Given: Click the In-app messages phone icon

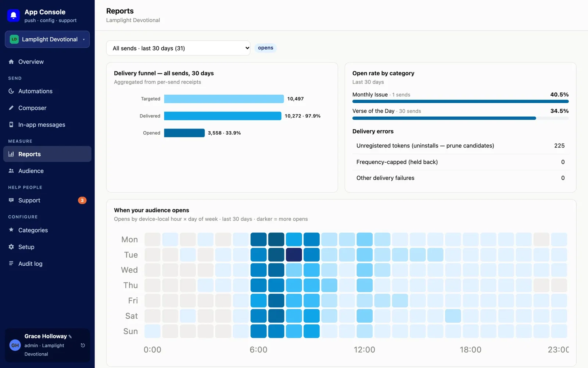Looking at the screenshot, I should point(11,125).
